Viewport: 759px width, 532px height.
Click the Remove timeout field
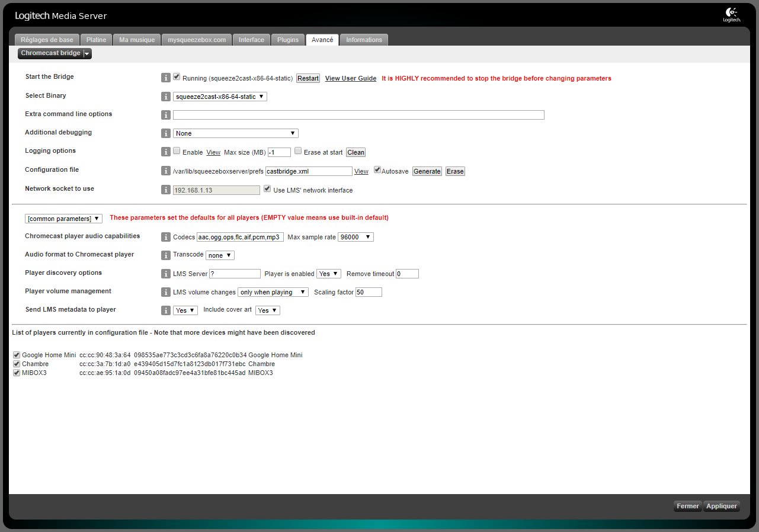point(407,274)
